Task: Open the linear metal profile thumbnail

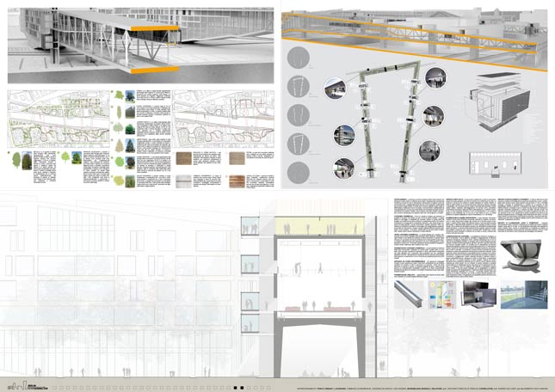Action: 410,295
